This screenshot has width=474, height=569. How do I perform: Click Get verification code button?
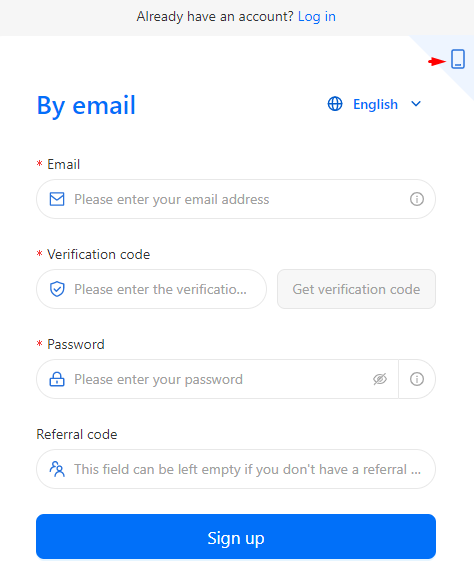[x=356, y=289]
